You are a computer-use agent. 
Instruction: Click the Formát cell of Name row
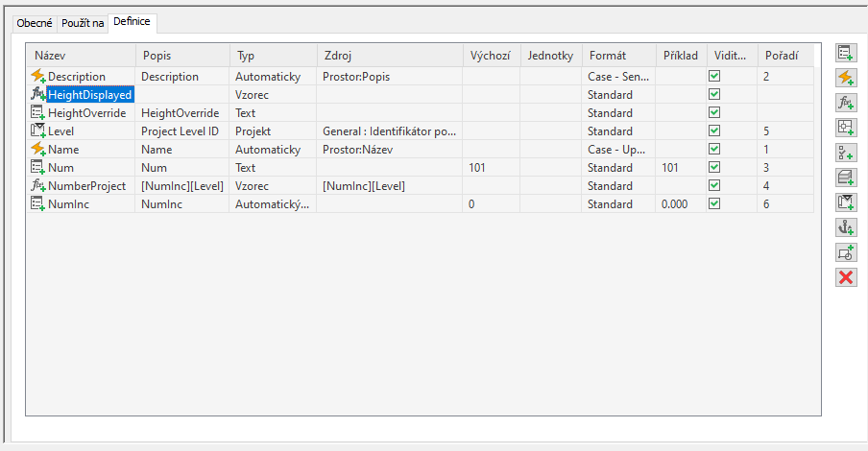[618, 150]
